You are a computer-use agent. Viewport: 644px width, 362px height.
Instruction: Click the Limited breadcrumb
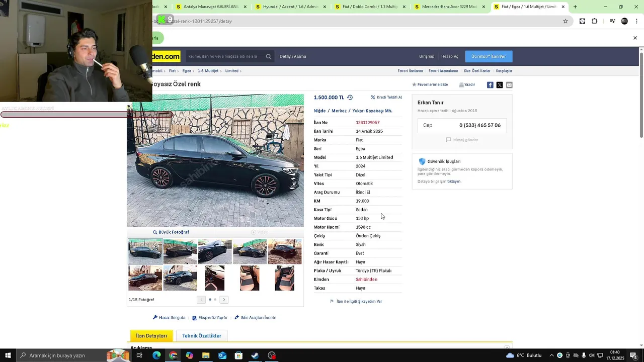232,71
